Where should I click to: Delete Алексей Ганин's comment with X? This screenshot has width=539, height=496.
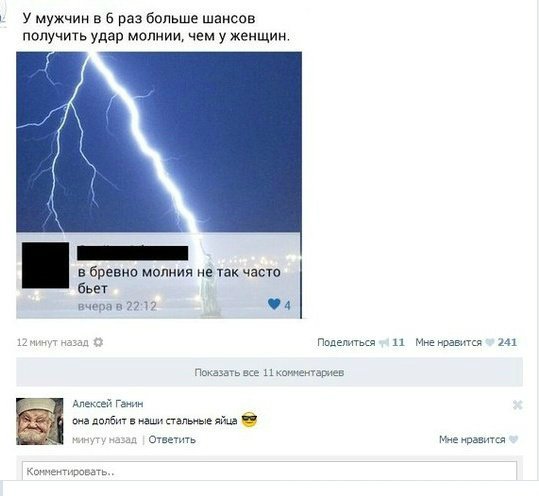pyautogui.click(x=517, y=405)
